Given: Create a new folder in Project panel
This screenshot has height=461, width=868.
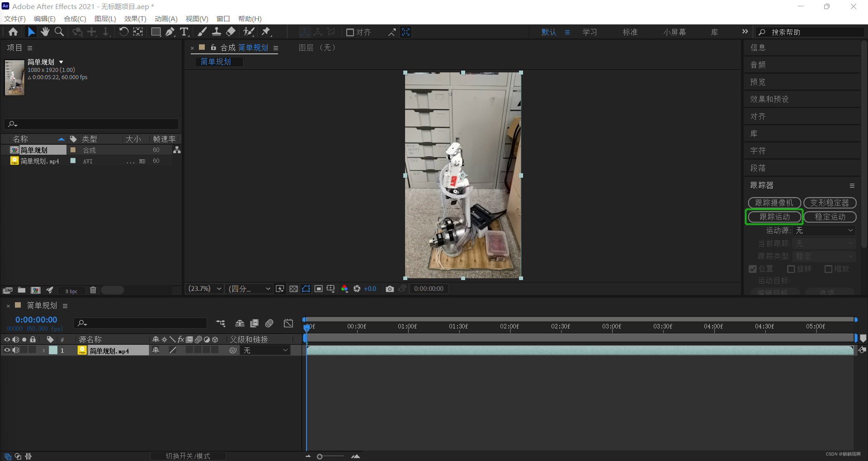Looking at the screenshot, I should click(x=22, y=290).
